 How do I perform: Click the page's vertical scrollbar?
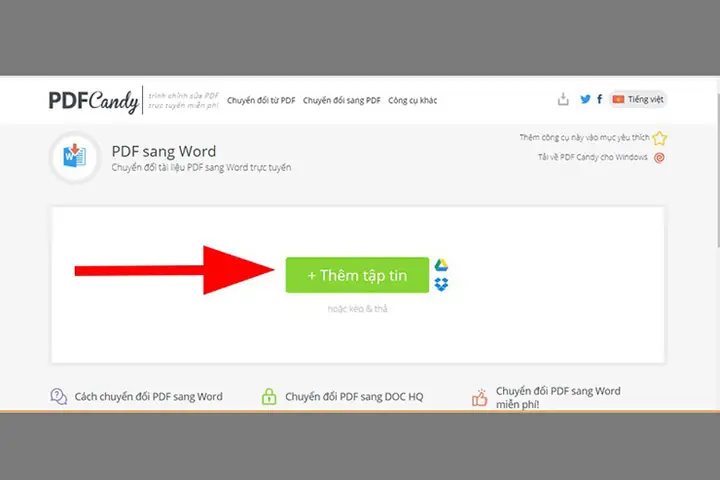coord(717,170)
